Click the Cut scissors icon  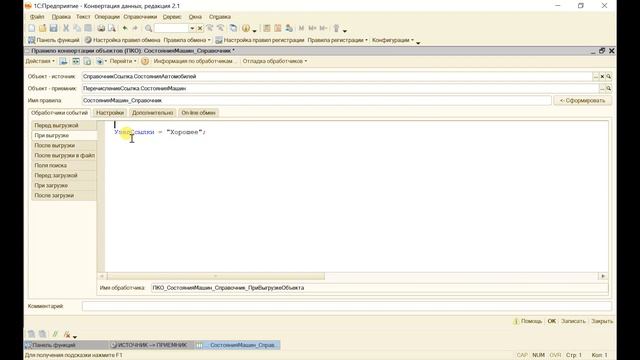tap(66, 28)
